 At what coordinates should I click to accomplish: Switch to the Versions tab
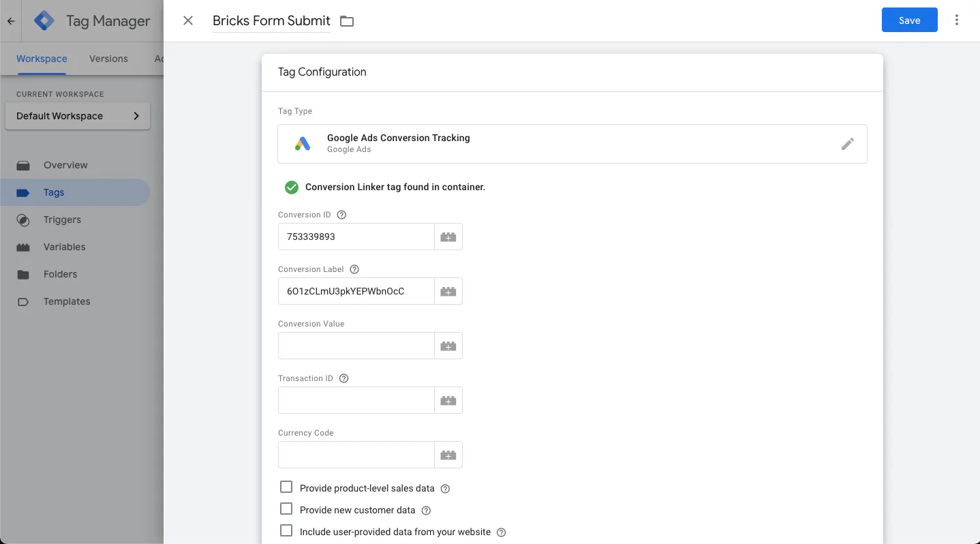click(x=108, y=59)
